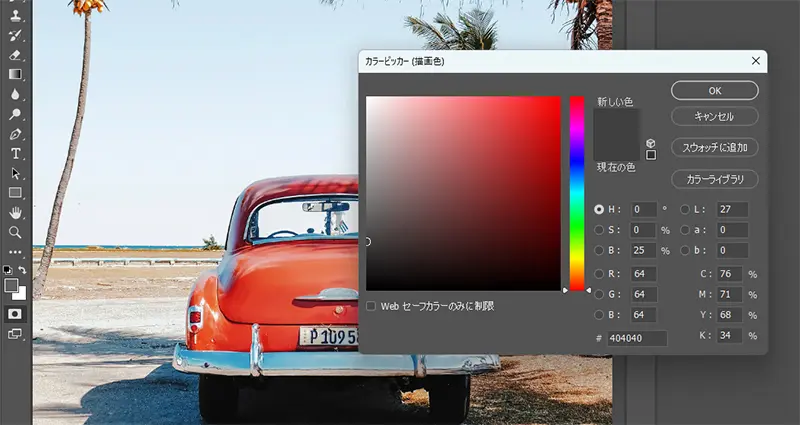This screenshot has height=425, width=800.
Task: Open カラーライブラリ
Action: (x=715, y=179)
